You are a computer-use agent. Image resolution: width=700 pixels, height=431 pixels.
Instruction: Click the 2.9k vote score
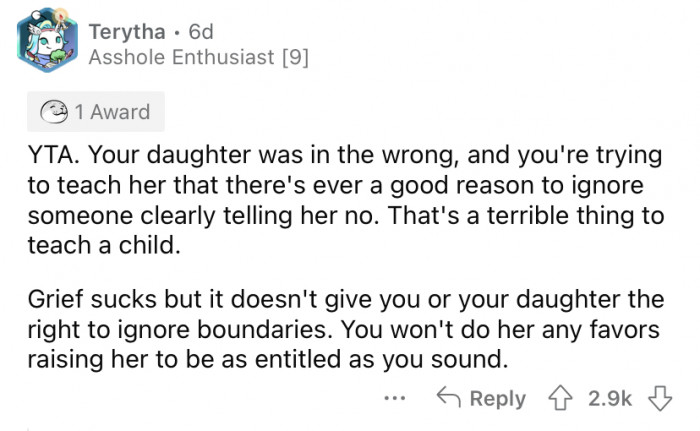tap(612, 398)
